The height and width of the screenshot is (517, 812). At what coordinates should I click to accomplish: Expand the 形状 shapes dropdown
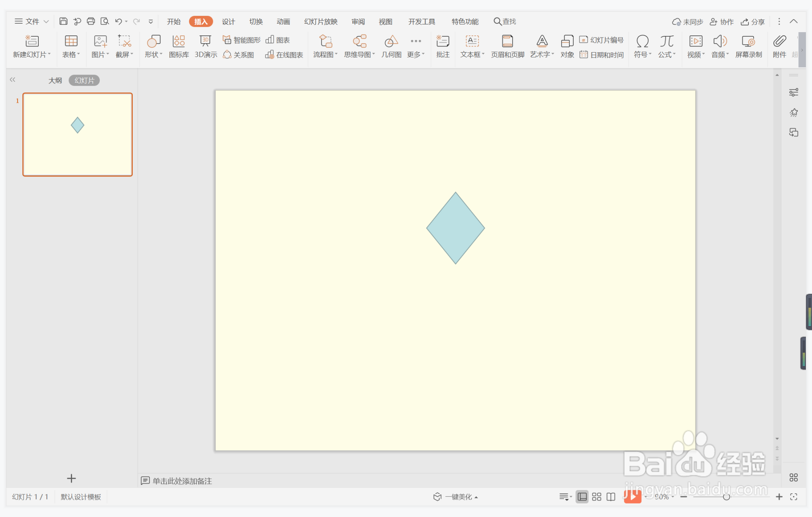point(154,54)
